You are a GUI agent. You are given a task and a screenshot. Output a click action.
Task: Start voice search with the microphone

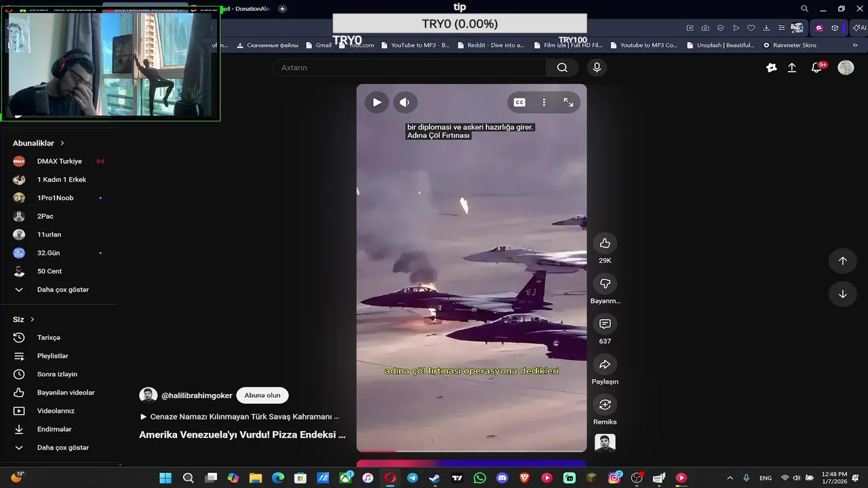point(597,68)
